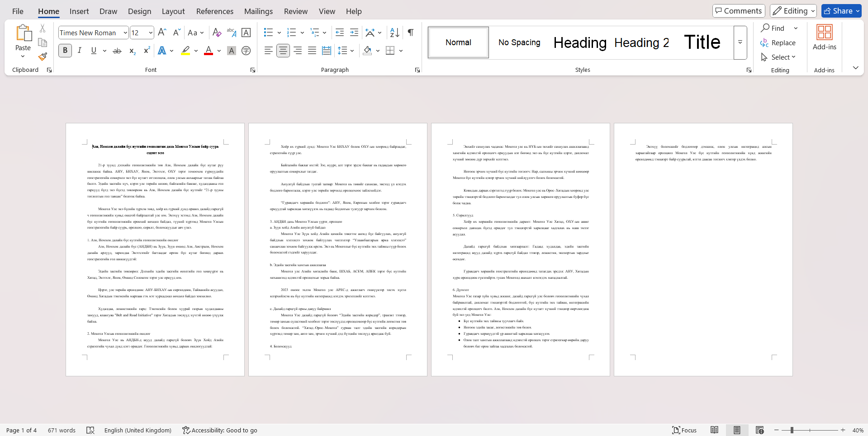
Task: Toggle Bold formatting off
Action: pyautogui.click(x=65, y=51)
